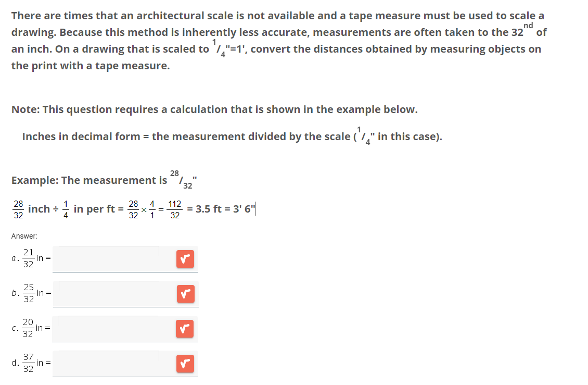
Task: Open equation editor for answer c
Action: [x=185, y=329]
